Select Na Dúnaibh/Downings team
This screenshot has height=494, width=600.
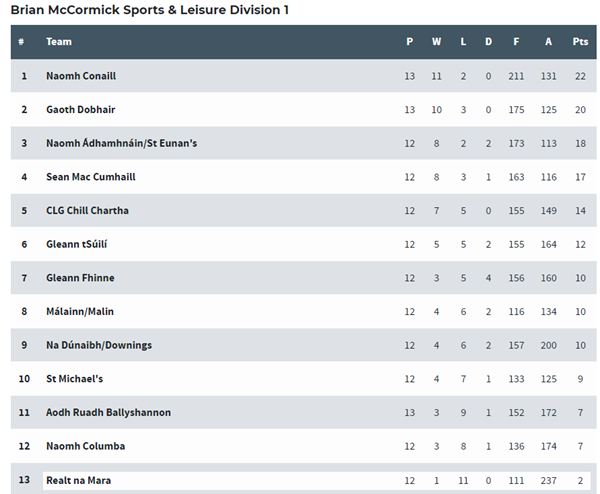click(99, 345)
